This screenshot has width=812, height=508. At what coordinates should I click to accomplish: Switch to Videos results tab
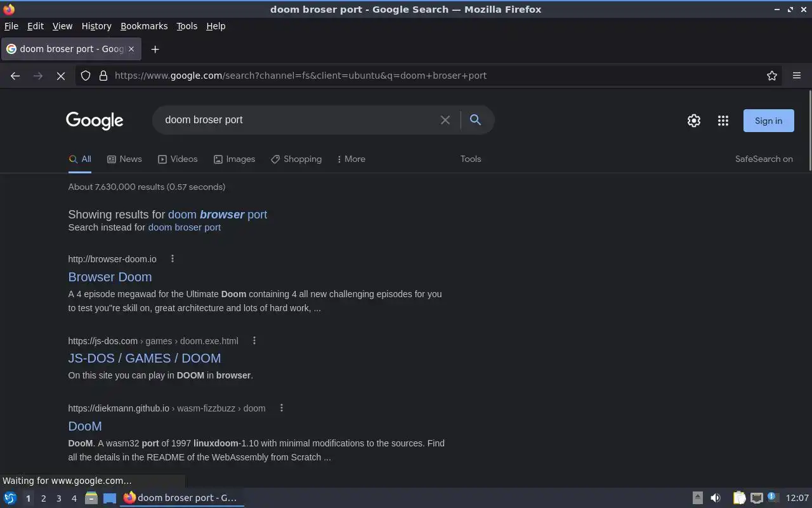[178, 159]
